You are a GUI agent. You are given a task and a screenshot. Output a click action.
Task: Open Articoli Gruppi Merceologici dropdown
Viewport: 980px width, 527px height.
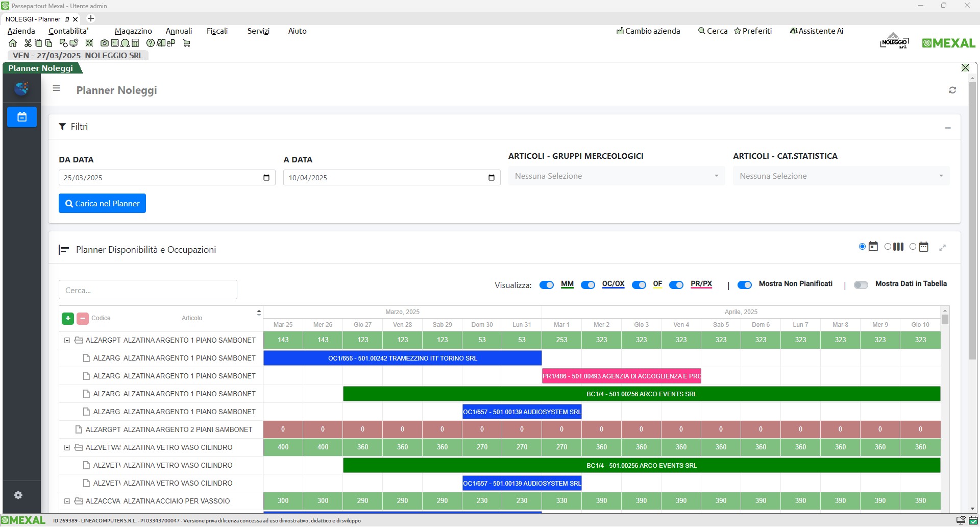coord(616,176)
